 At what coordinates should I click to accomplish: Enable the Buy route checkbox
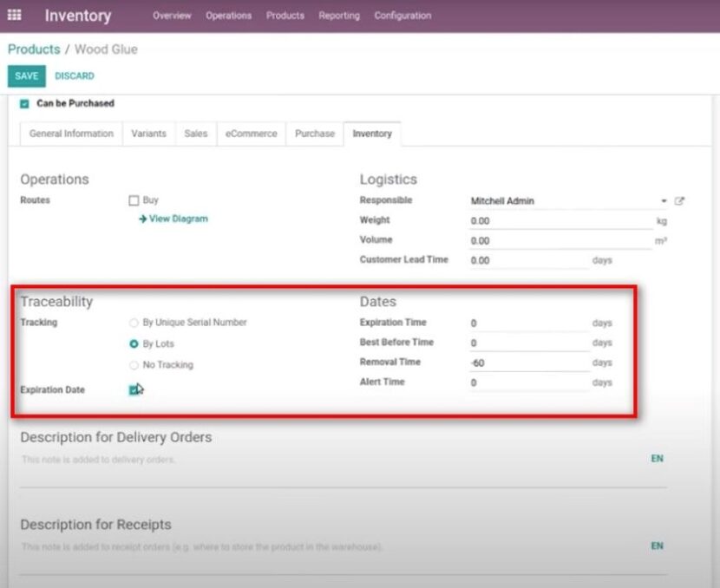134,200
